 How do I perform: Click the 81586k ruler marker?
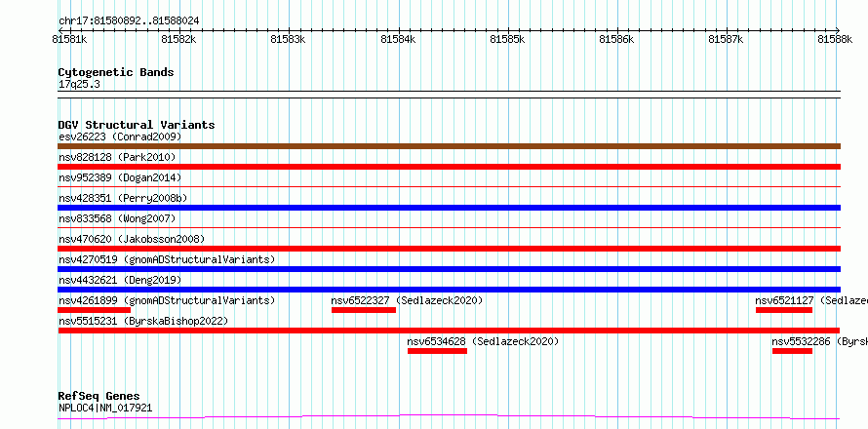[618, 39]
